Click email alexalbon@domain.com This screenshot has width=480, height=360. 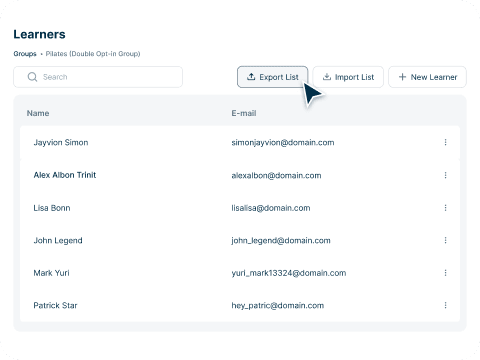[276, 175]
